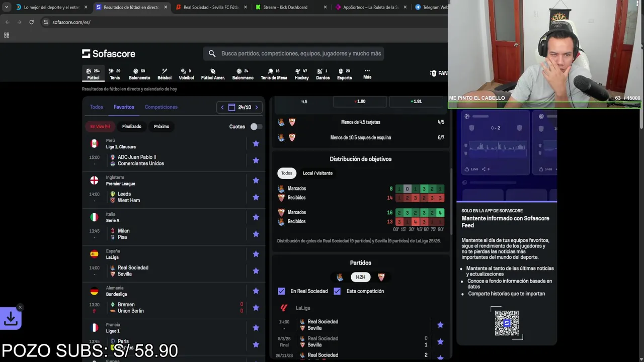This screenshot has height=362, width=644.
Task: Click the Sofascore logo
Action: 109,54
